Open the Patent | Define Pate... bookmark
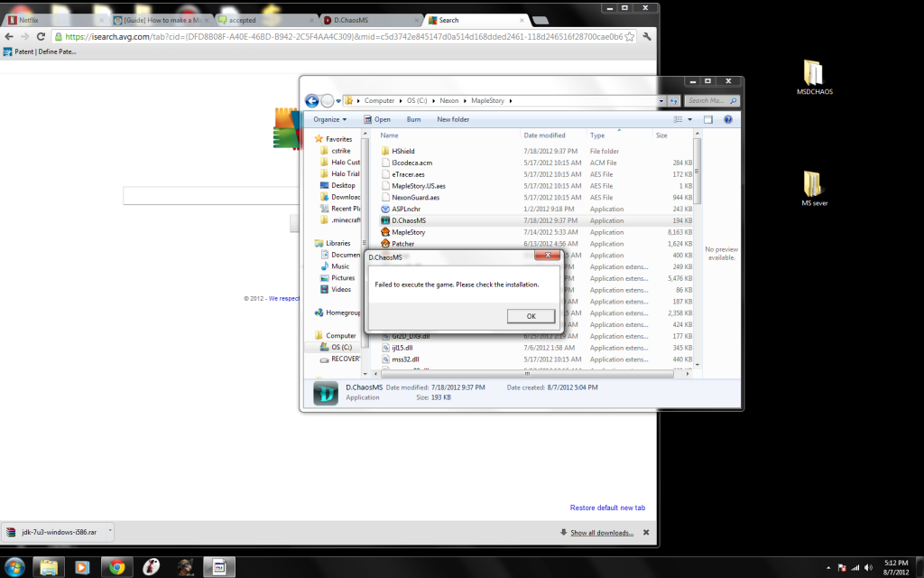 pos(40,51)
